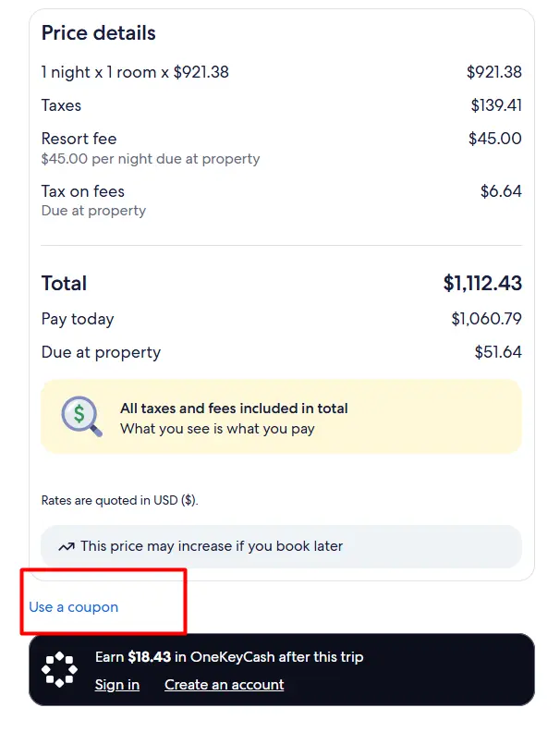
Task: Click the $6.64 tax on fees amount
Action: pyautogui.click(x=501, y=191)
